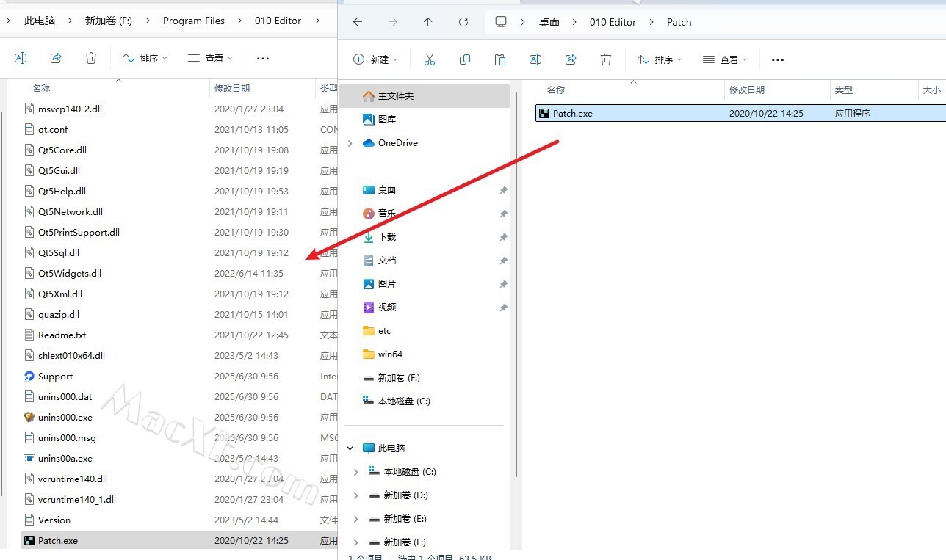Click the Patch.exe icon in the right window
The image size is (946, 560).
point(544,113)
